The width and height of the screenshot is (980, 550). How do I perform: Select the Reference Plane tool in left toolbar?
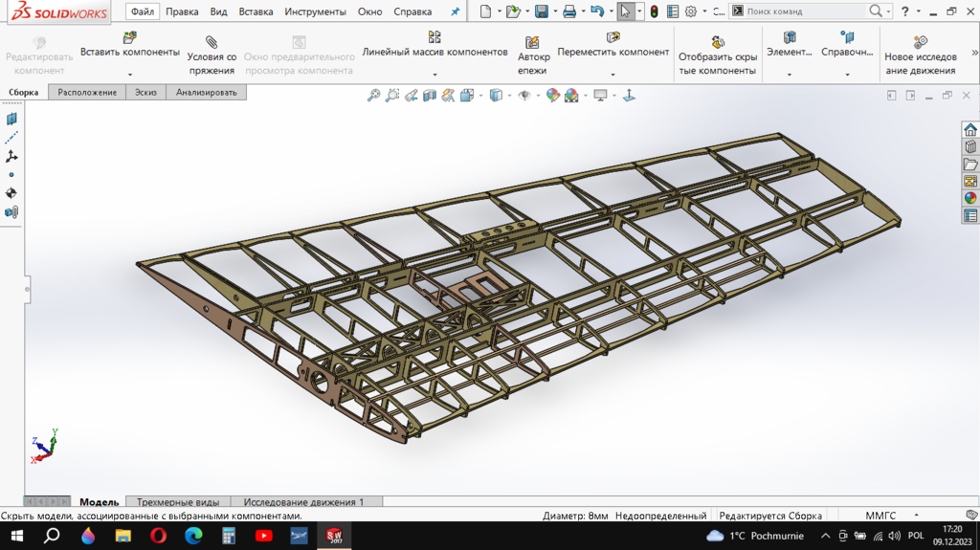point(11,120)
